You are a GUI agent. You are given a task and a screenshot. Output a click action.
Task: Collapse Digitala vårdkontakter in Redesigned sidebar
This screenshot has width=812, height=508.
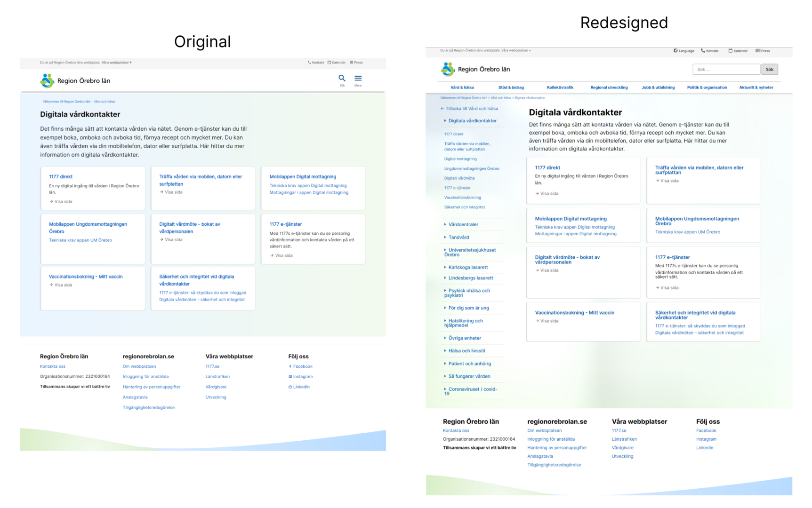pyautogui.click(x=445, y=121)
